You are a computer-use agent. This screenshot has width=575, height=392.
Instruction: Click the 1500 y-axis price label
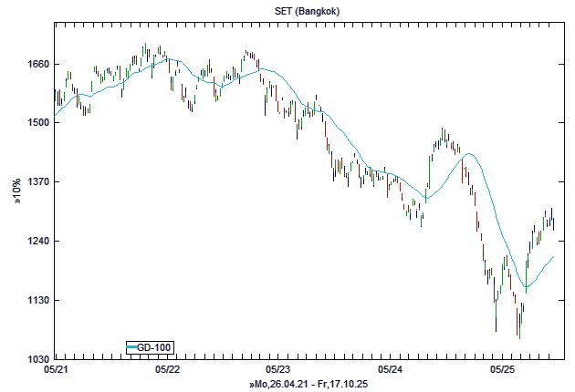(x=37, y=122)
